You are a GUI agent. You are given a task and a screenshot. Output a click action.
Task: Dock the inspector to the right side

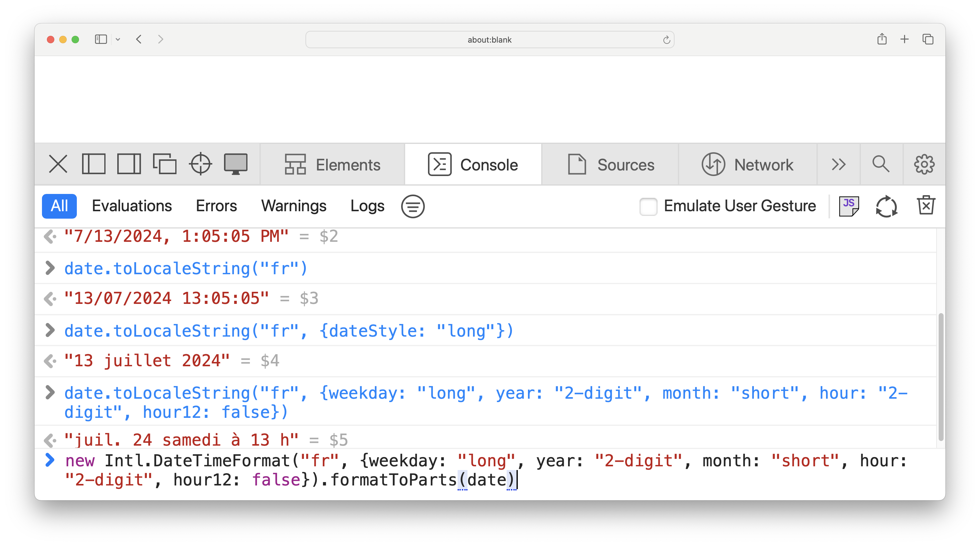click(x=129, y=165)
